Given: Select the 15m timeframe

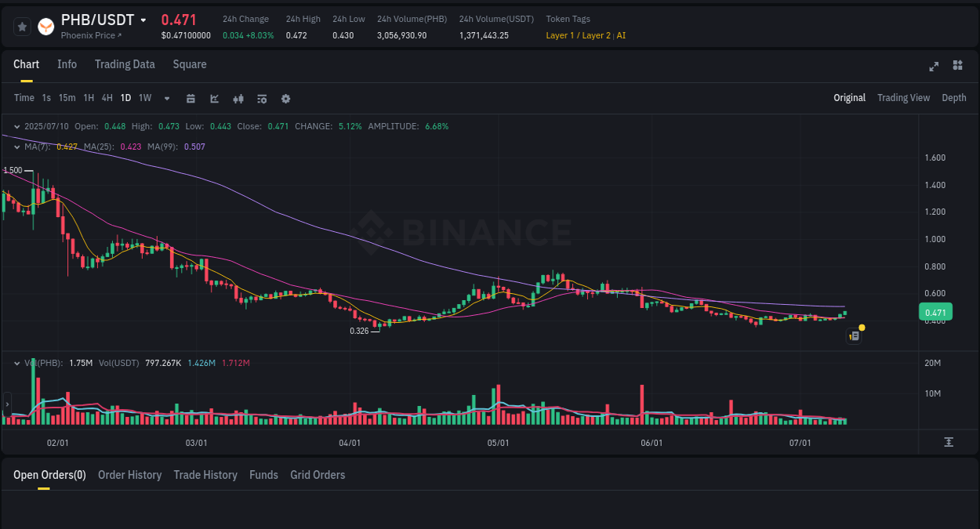Looking at the screenshot, I should pos(67,98).
